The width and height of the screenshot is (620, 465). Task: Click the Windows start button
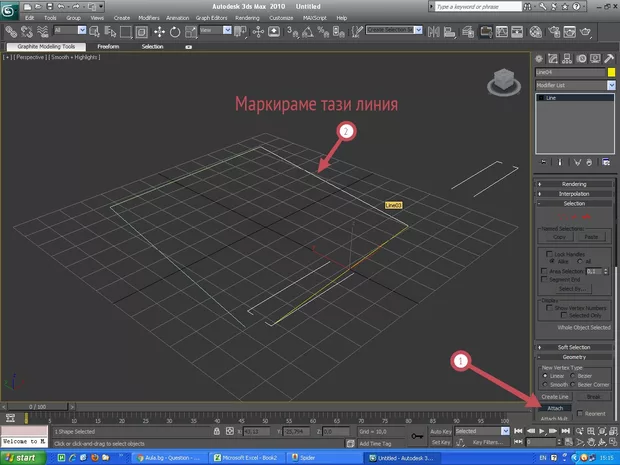click(x=22, y=456)
